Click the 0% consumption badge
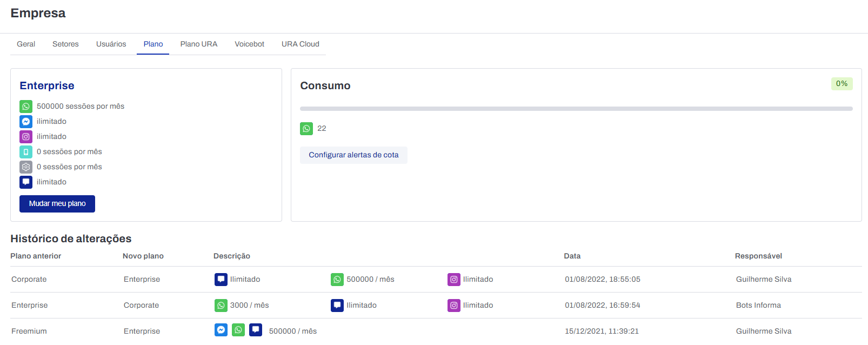The height and width of the screenshot is (345, 868). pos(842,84)
